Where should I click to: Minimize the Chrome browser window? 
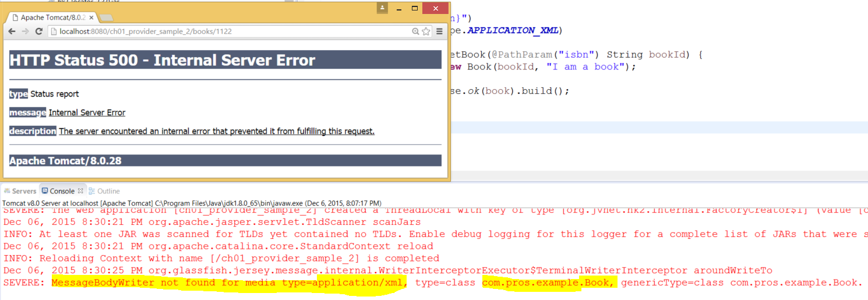[398, 8]
